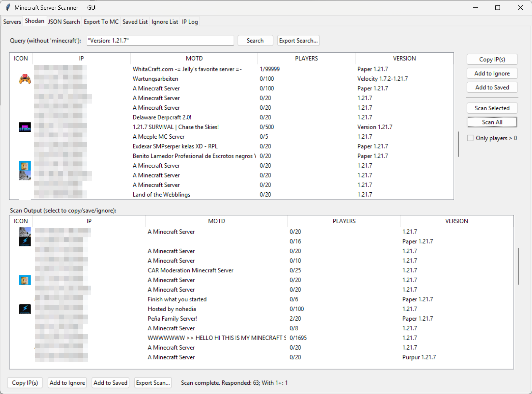The image size is (532, 394).
Task: Click upper Add to Saved button
Action: pyautogui.click(x=492, y=87)
